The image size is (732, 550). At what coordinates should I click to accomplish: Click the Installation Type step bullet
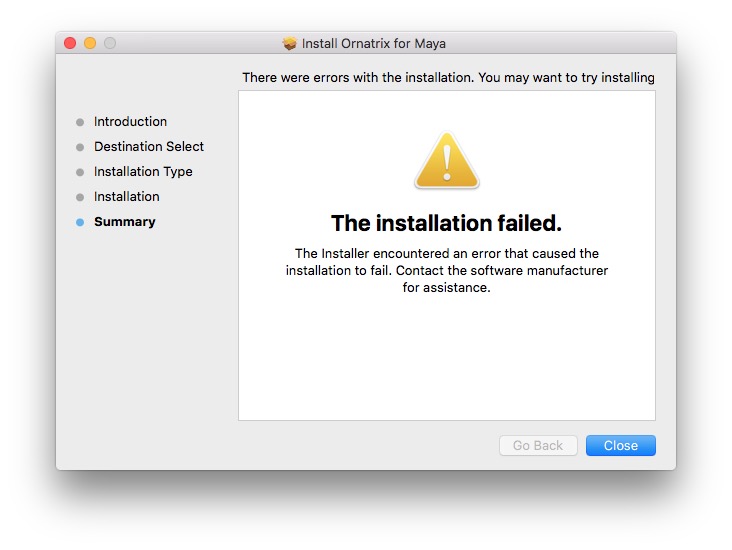tap(80, 172)
